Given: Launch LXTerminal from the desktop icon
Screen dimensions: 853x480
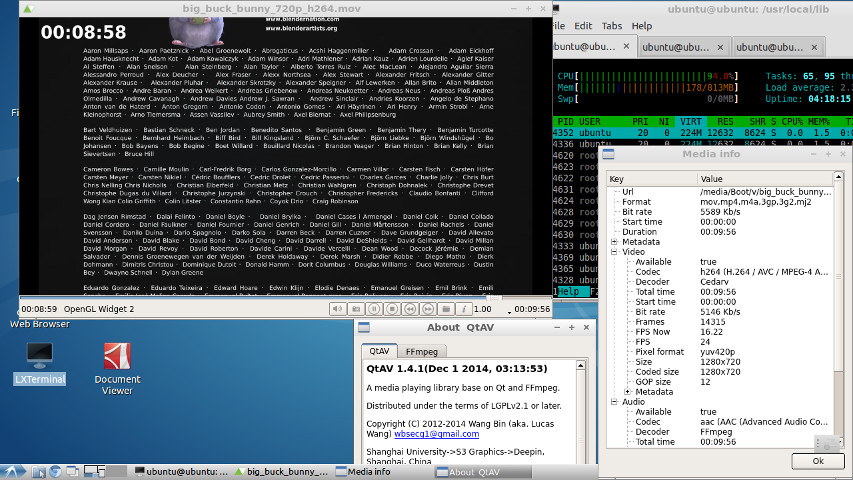Looking at the screenshot, I should [x=40, y=355].
